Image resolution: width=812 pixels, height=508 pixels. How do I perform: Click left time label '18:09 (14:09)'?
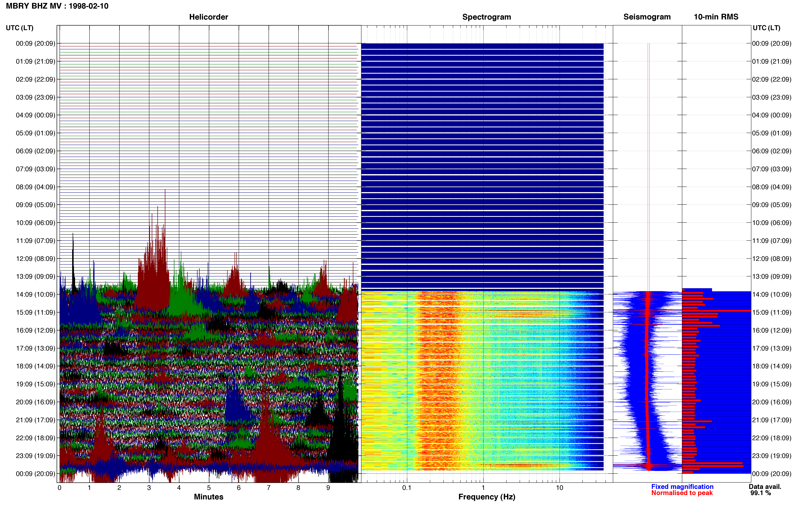coord(36,366)
